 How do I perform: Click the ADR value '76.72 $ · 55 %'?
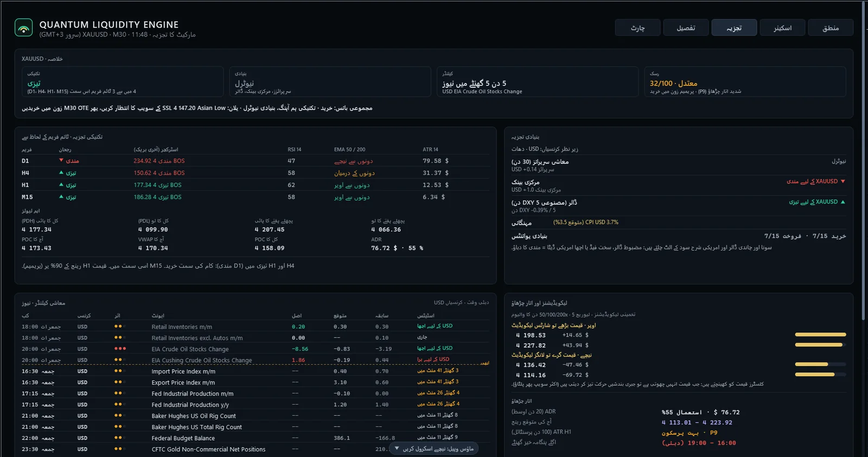coord(397,248)
